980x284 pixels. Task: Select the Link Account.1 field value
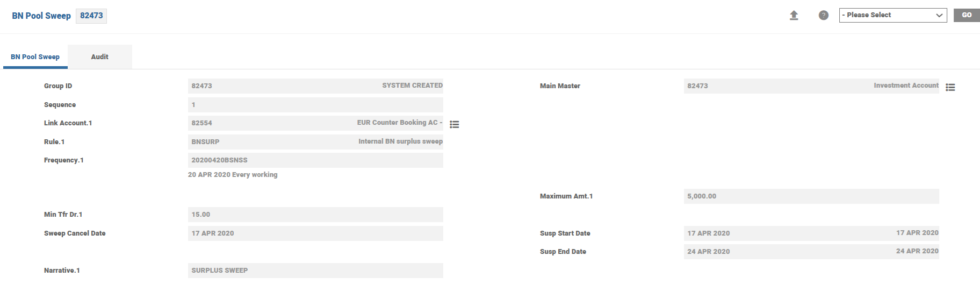(x=315, y=123)
